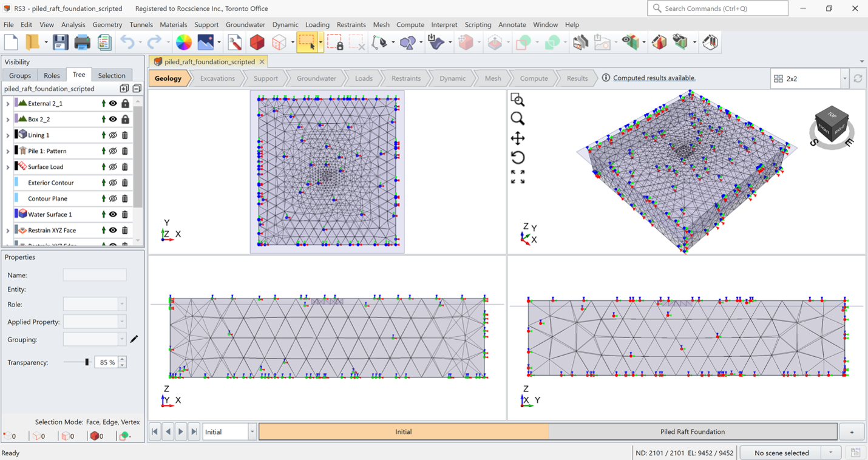Hide Box 2_2 using eye icon

[113, 120]
